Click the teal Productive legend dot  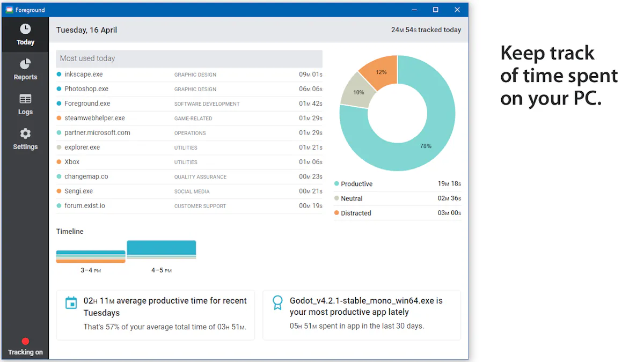click(x=336, y=183)
